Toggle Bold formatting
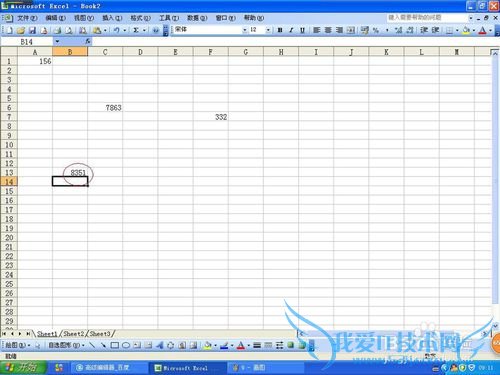Viewport: 500px width, 375px height. tap(280, 30)
